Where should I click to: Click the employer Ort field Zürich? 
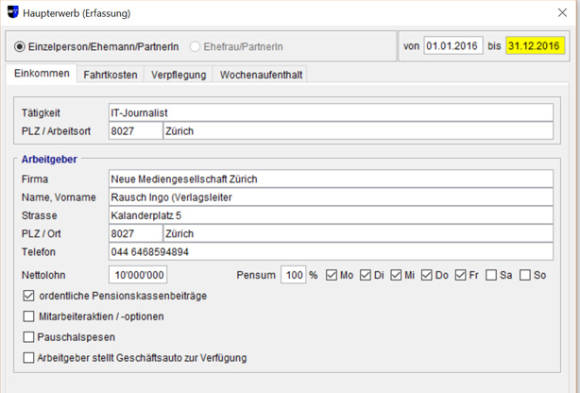tap(358, 234)
